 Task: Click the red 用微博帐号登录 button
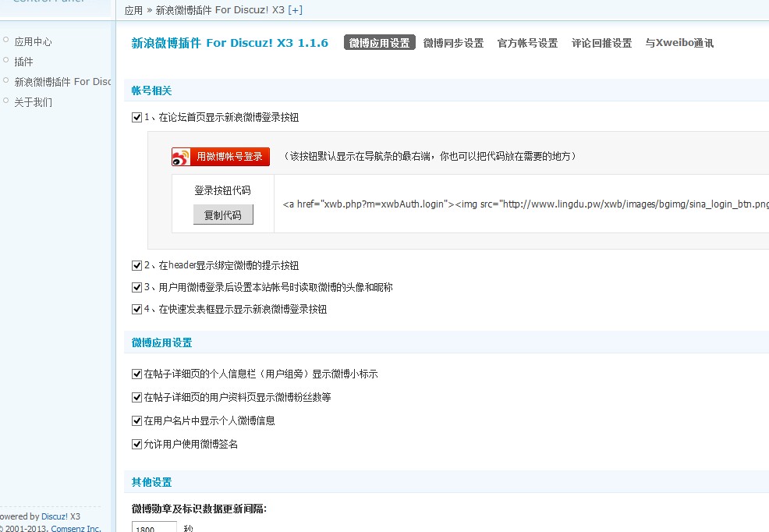(x=221, y=157)
